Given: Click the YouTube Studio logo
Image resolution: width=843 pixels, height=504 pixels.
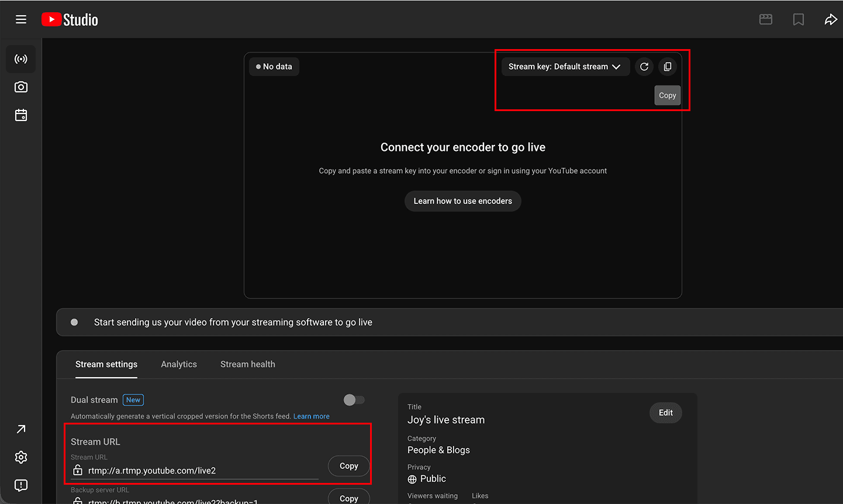Looking at the screenshot, I should (70, 20).
